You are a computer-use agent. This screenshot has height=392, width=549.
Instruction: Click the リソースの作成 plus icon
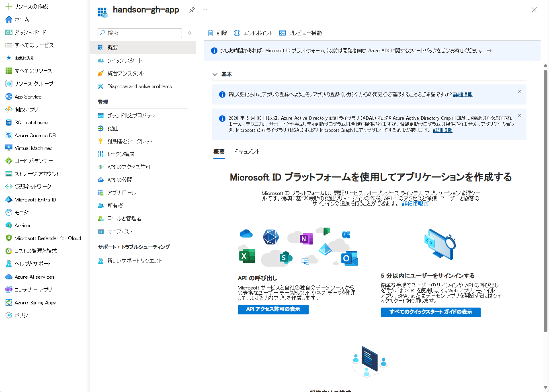point(8,6)
